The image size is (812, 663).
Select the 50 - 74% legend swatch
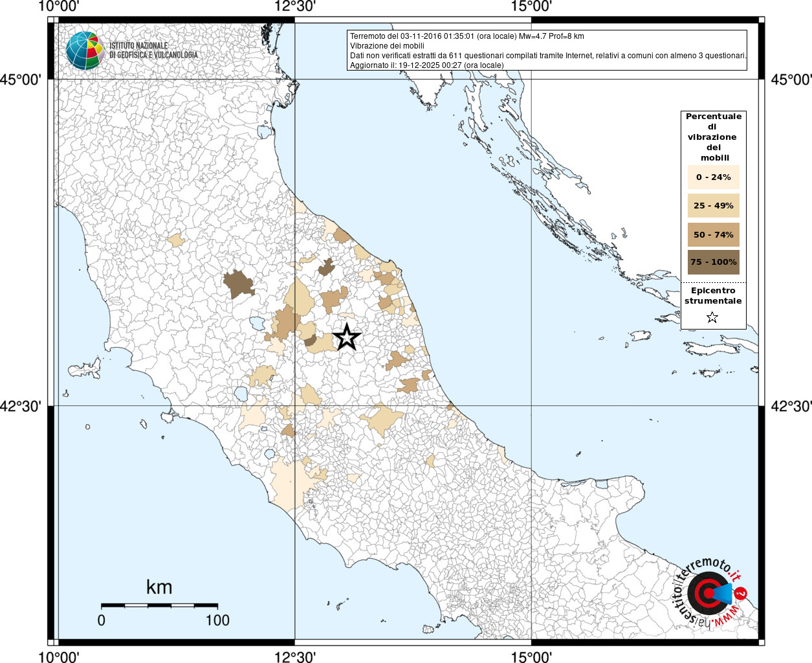[713, 234]
